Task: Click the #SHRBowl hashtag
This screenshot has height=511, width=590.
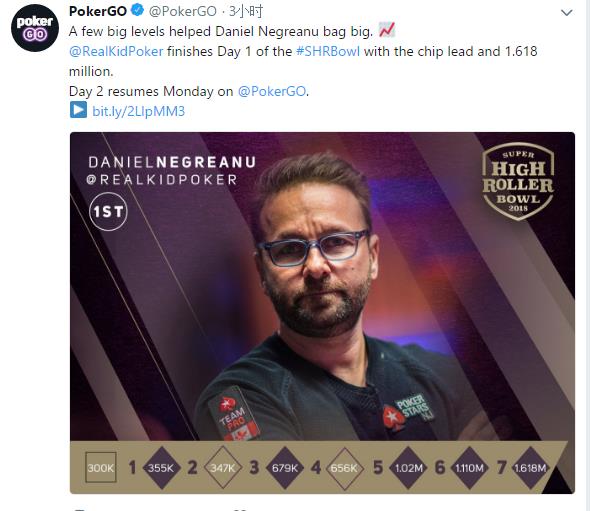Action: (328, 51)
